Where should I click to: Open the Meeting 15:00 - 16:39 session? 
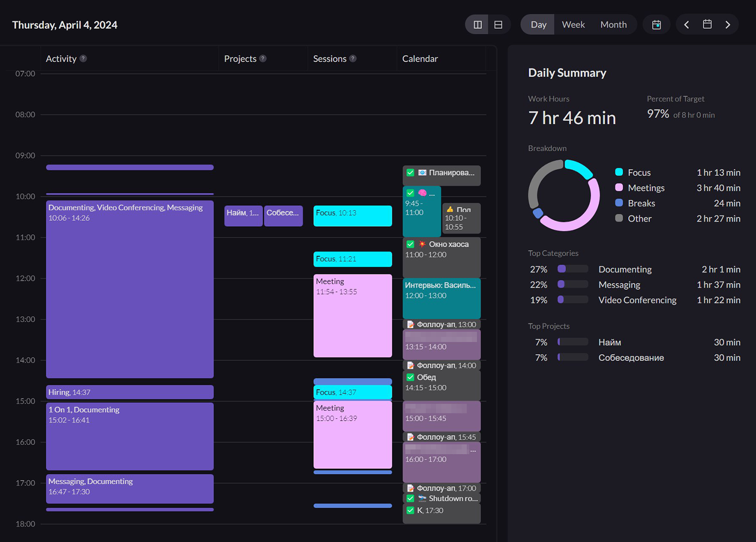pyautogui.click(x=353, y=435)
